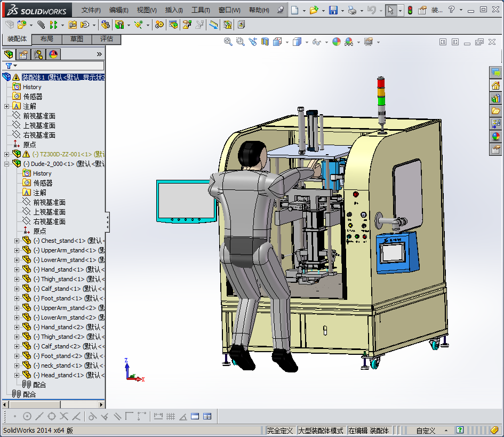Select the Section View tool
504x437 pixels.
[x=265, y=42]
